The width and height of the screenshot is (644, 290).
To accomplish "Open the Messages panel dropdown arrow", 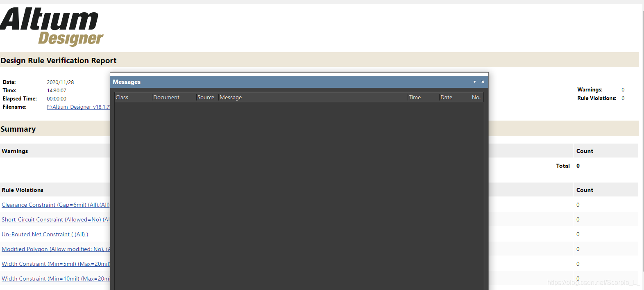I will point(474,82).
